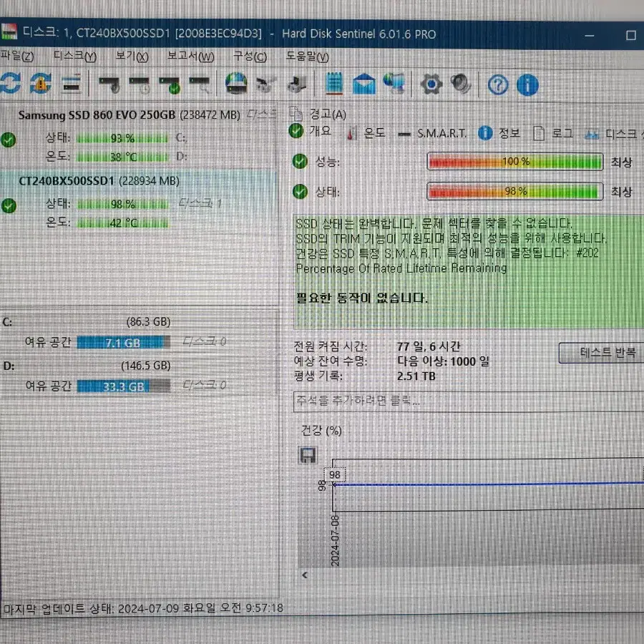Open help via question mark icon
This screenshot has width=644, height=644.
click(498, 85)
